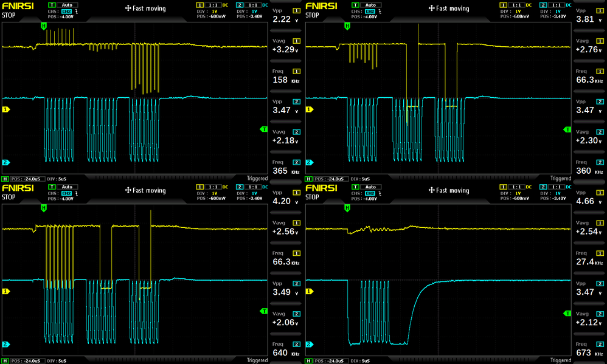The image size is (607, 364).
Task: Click the Freq 640 KHz reading
Action: [x=286, y=349]
